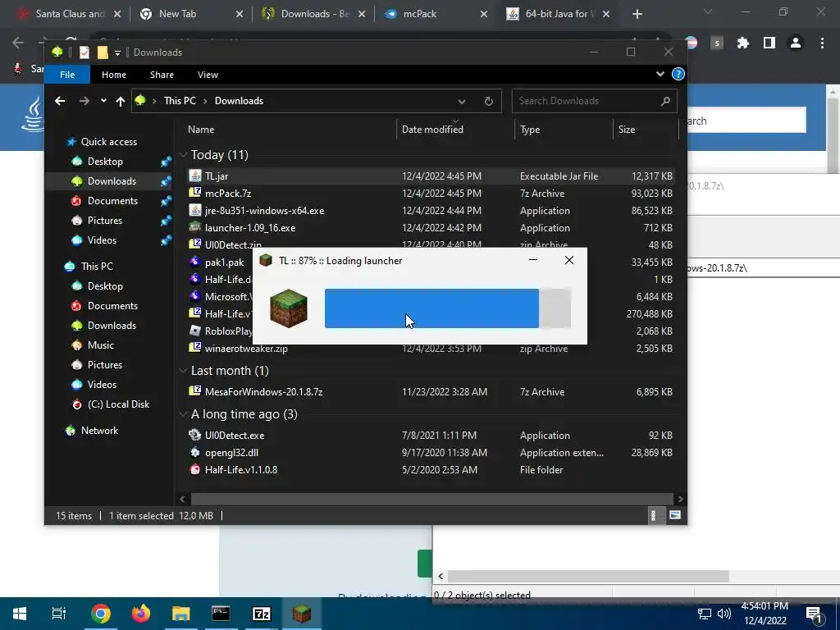Go back in File Explorer

(x=60, y=101)
